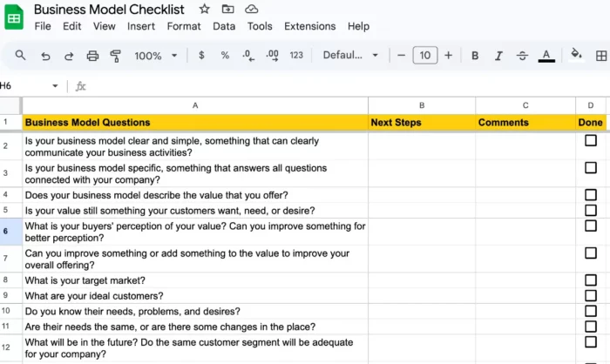Open the Format menu
This screenshot has width=610, height=364.
pyautogui.click(x=184, y=26)
